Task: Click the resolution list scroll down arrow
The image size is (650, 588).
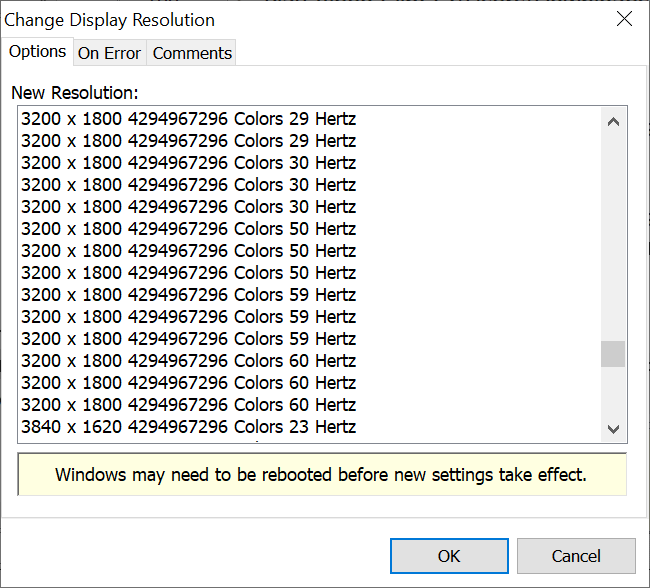Action: [x=613, y=429]
